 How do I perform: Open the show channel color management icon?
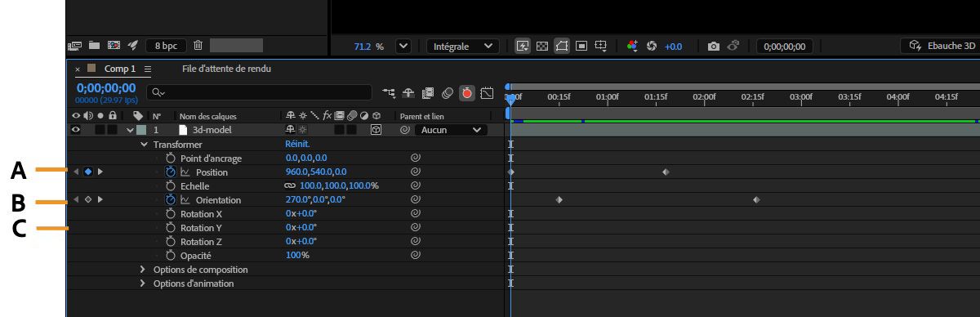coord(632,47)
